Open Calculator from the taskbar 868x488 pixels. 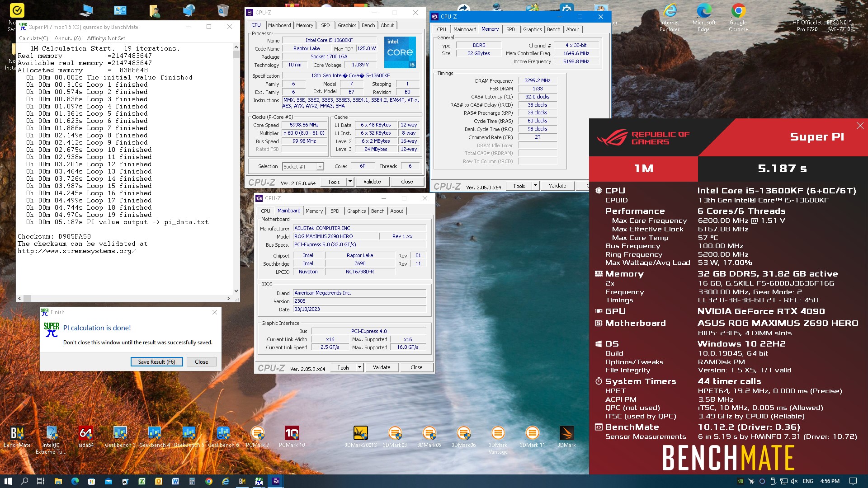click(192, 481)
